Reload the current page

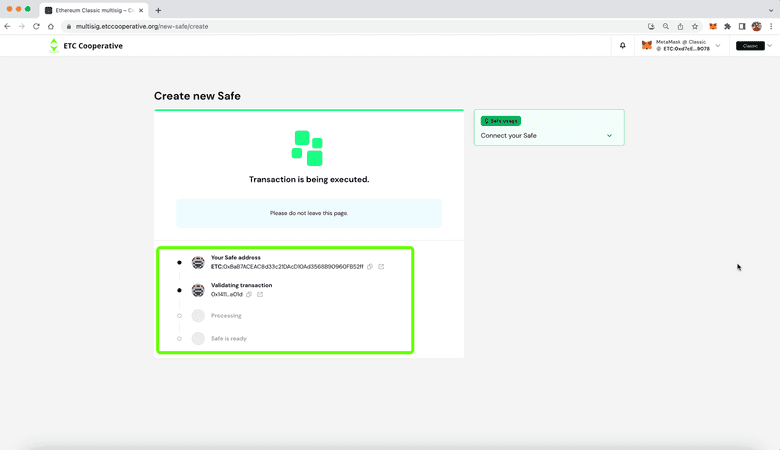pyautogui.click(x=37, y=26)
